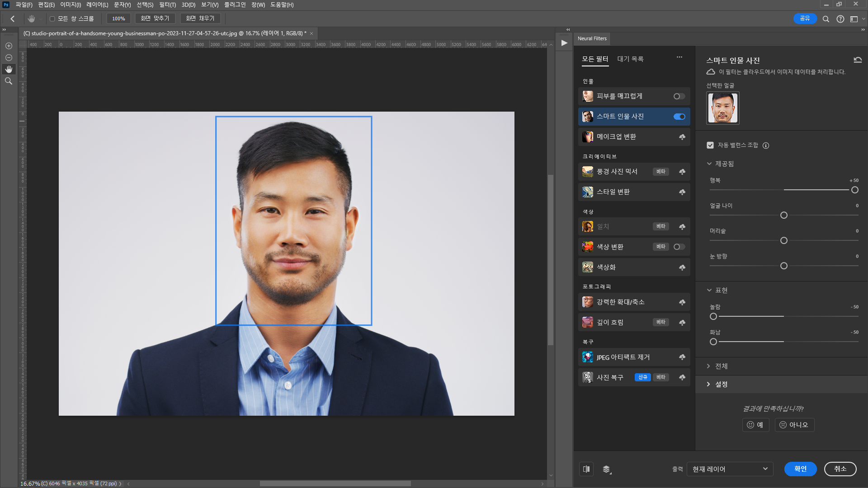Screen dimensions: 868x488
Task: Click the add-to-selection plus tool icon
Action: (x=9, y=46)
